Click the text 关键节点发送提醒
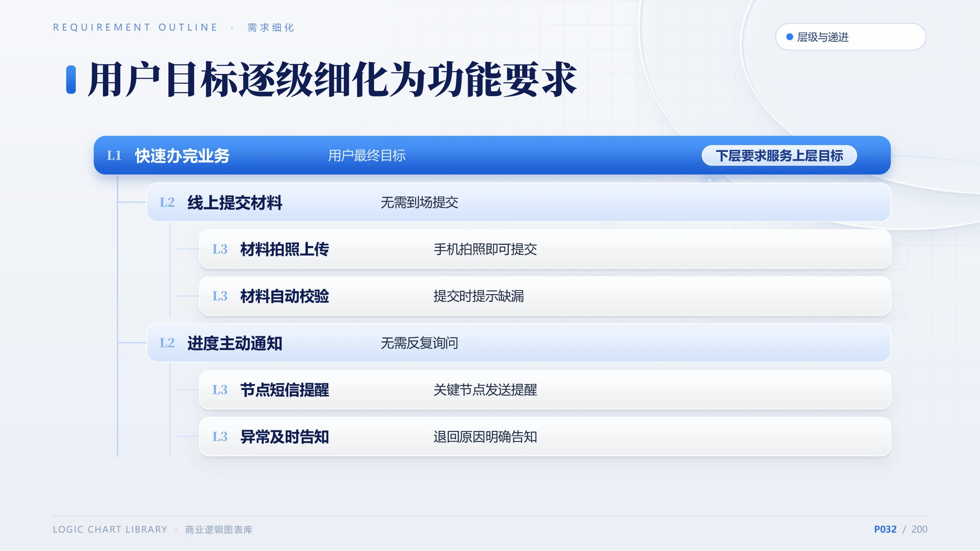Image resolution: width=980 pixels, height=551 pixels. click(485, 390)
